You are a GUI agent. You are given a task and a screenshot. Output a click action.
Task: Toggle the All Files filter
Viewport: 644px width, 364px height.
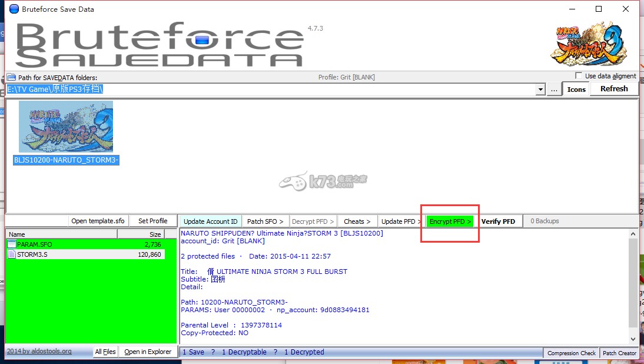[105, 352]
